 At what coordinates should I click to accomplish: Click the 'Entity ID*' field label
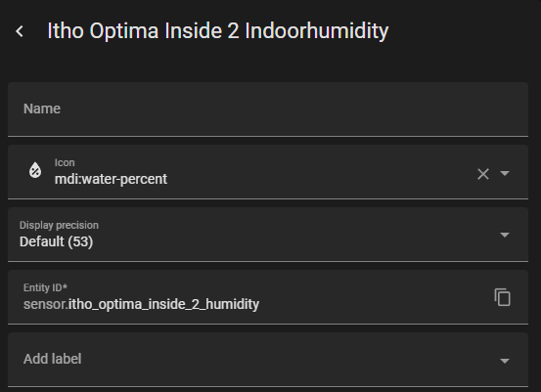coord(45,287)
